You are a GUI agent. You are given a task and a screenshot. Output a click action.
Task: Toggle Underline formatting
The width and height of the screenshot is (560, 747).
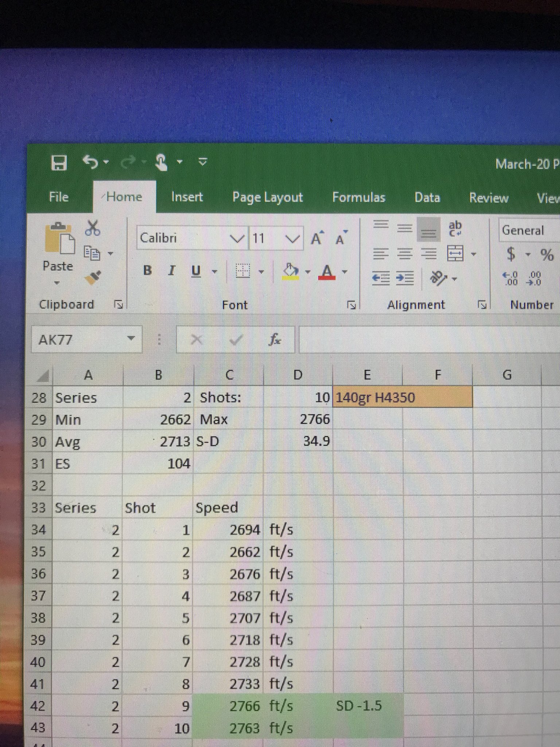pyautogui.click(x=196, y=271)
